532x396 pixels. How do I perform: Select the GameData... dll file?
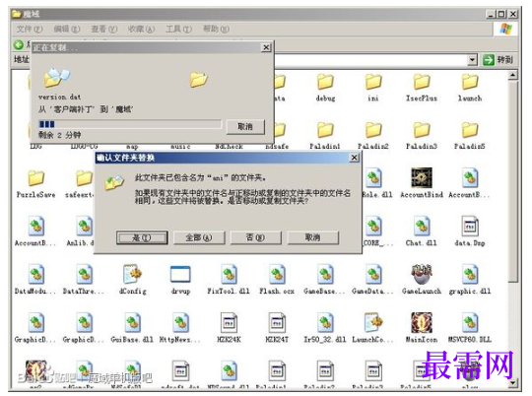[x=373, y=274]
